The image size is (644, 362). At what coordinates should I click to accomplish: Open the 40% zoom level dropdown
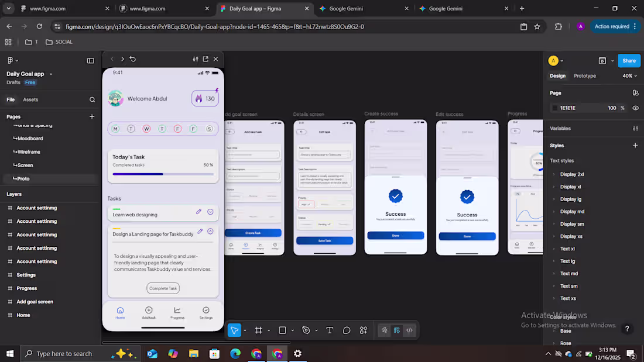[x=629, y=76]
